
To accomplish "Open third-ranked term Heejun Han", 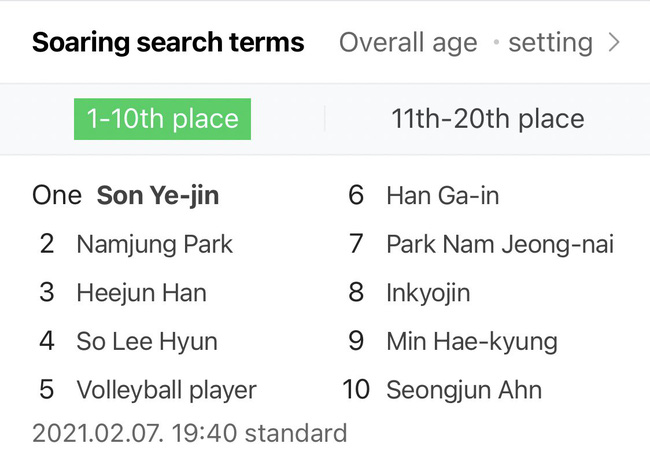I will point(141,293).
